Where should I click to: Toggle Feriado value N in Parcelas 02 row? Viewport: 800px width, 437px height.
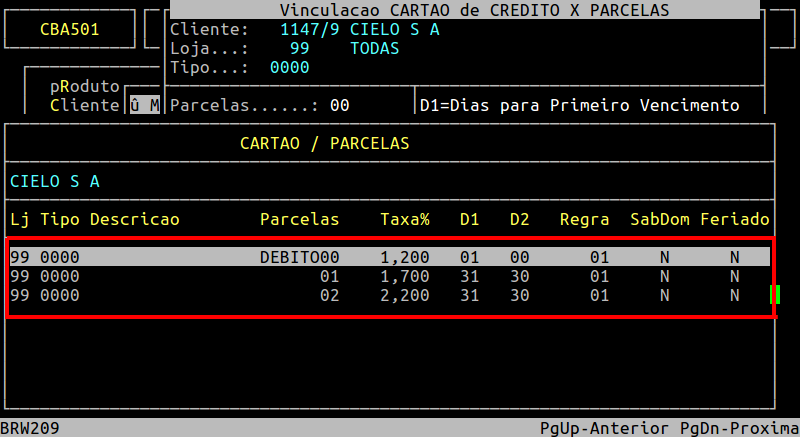tap(734, 295)
